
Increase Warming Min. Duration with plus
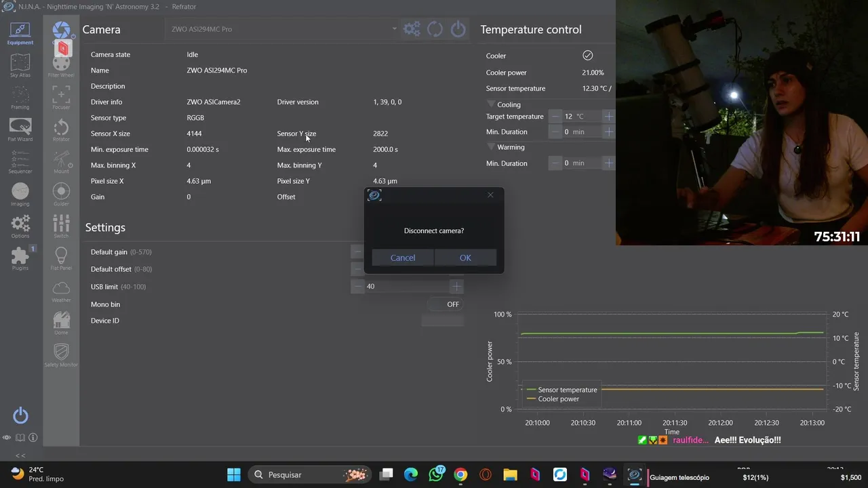click(x=609, y=163)
